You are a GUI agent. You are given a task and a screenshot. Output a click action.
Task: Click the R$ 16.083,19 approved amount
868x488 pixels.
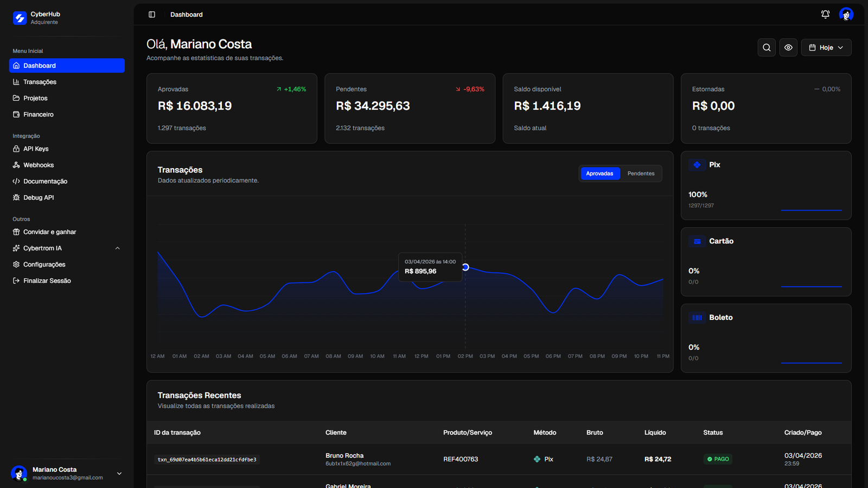point(195,106)
